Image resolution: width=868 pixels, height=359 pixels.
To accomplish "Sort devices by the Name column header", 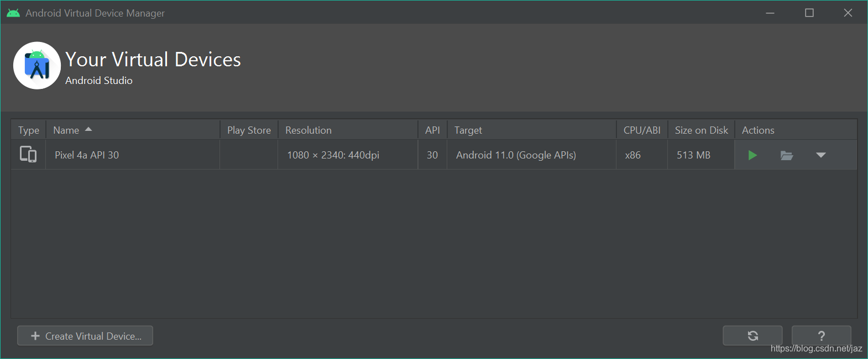I will (x=133, y=130).
